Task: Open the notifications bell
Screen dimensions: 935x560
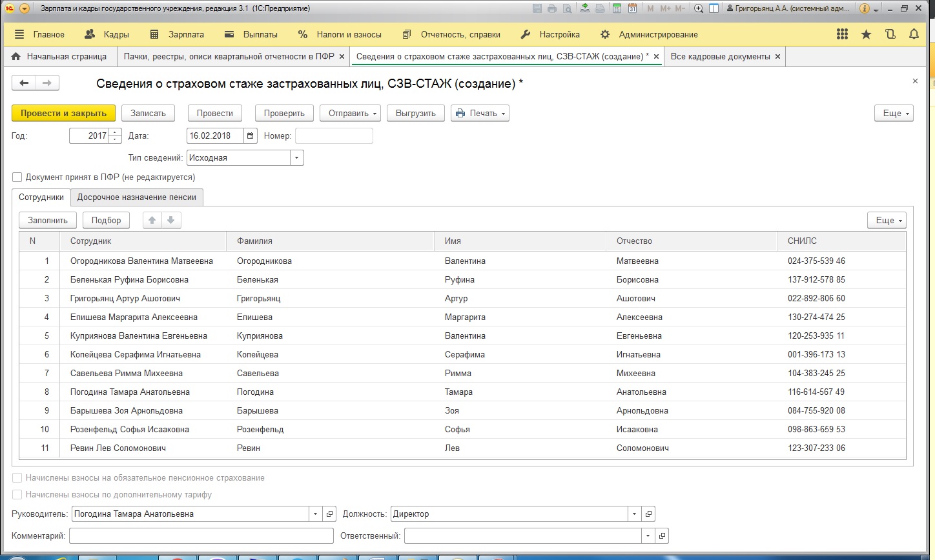Action: click(x=914, y=35)
